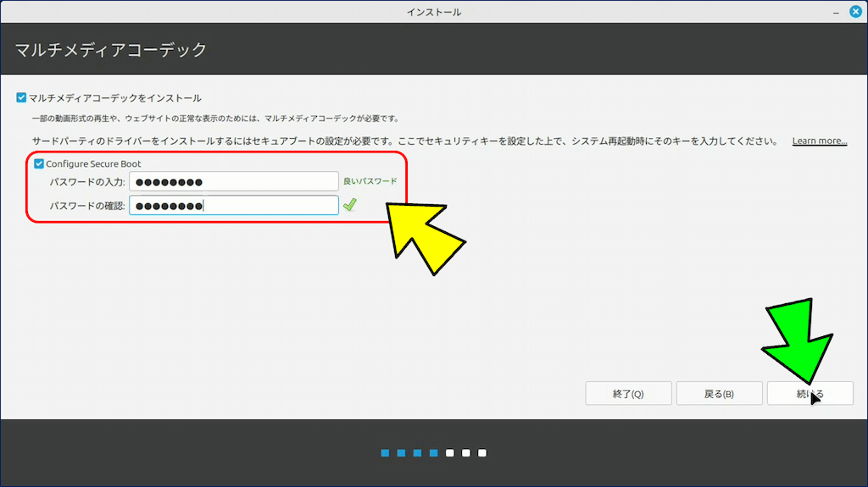This screenshot has width=868, height=487.
Task: Click the green password match checkmark
Action: (x=349, y=204)
